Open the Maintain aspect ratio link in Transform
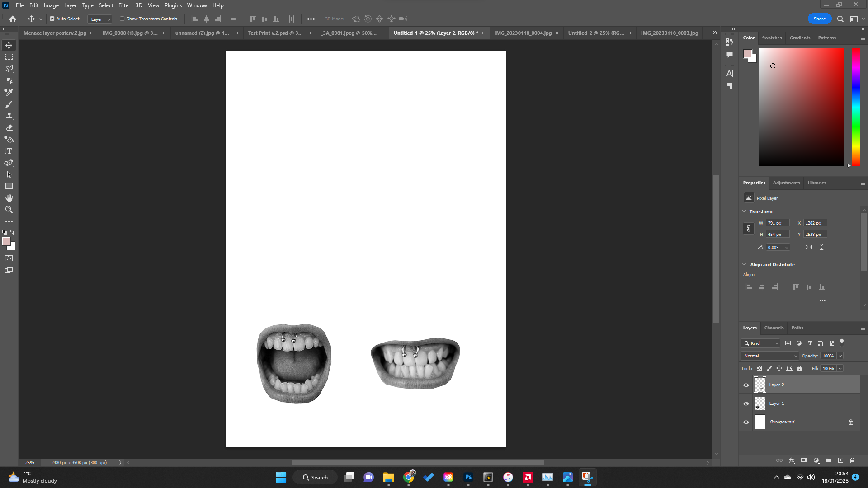Viewport: 868px width, 488px height. click(748, 228)
